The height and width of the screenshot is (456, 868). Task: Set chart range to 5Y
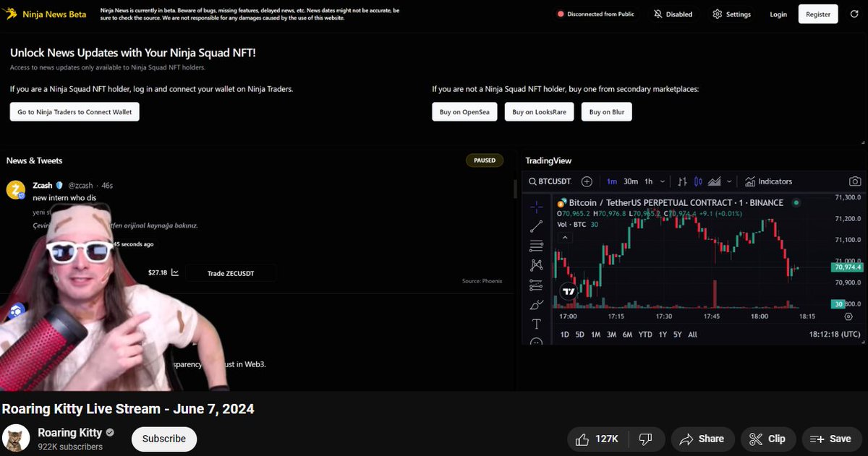tap(677, 335)
